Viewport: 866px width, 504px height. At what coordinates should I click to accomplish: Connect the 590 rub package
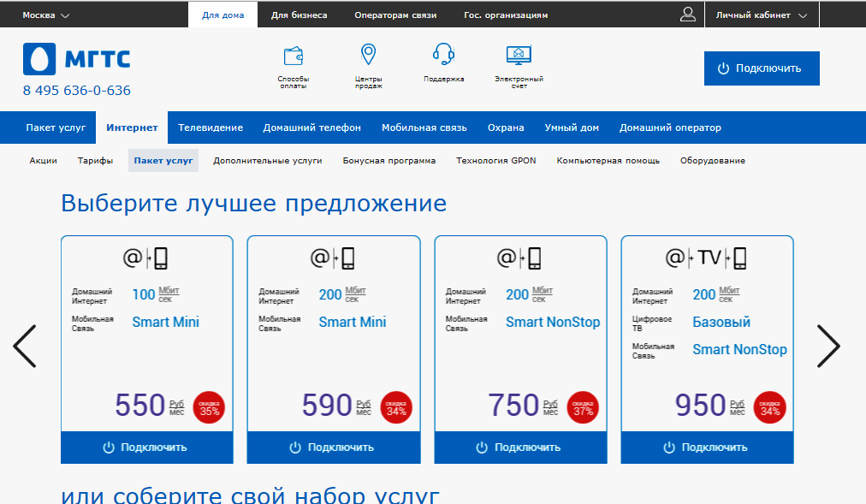click(x=334, y=448)
